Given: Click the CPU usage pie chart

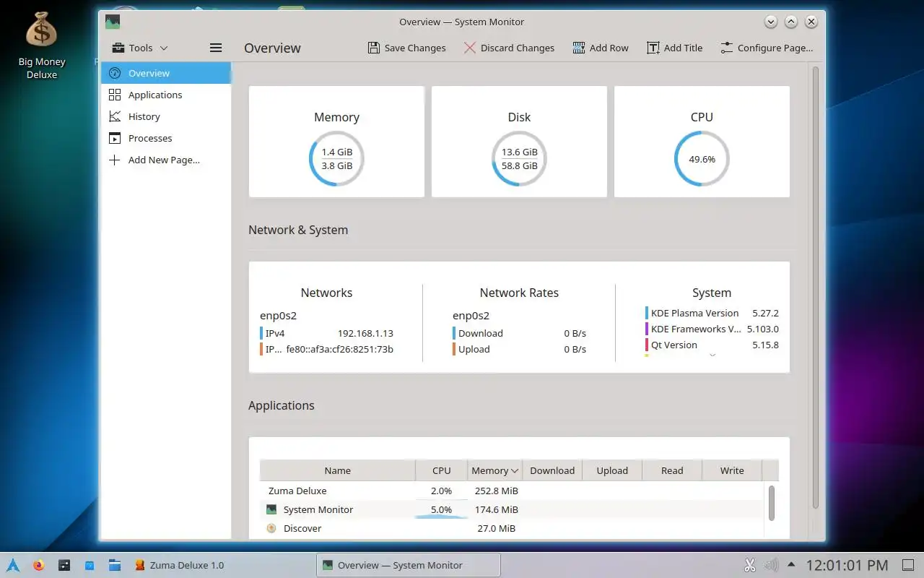Looking at the screenshot, I should point(702,159).
